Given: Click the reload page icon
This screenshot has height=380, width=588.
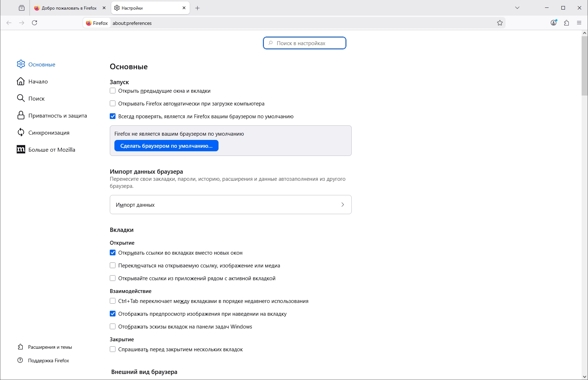Looking at the screenshot, I should [34, 23].
